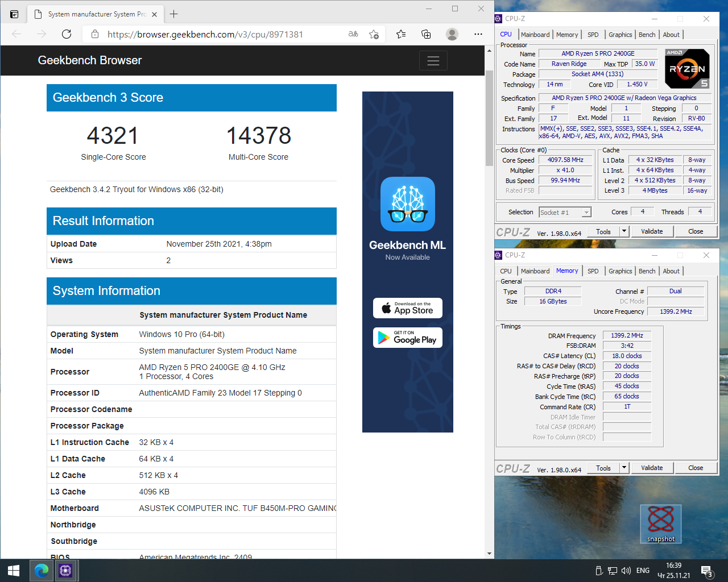
Task: Click the site lock icon in address bar
Action: (95, 34)
